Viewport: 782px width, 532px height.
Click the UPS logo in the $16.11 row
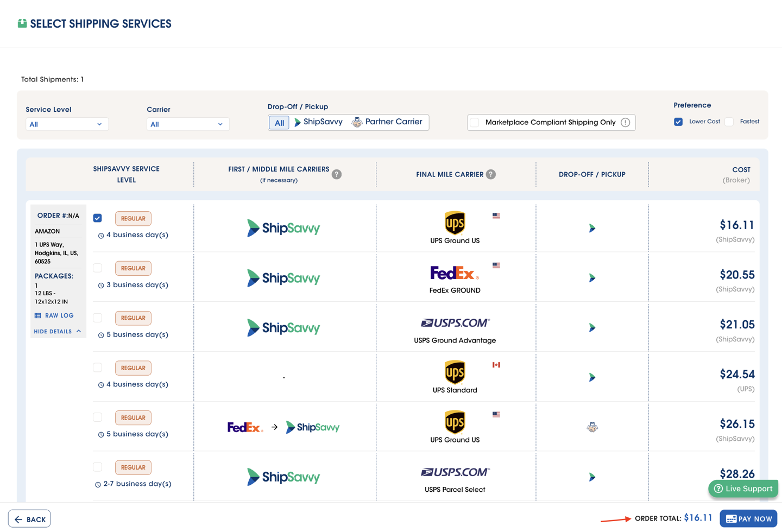[x=455, y=223]
